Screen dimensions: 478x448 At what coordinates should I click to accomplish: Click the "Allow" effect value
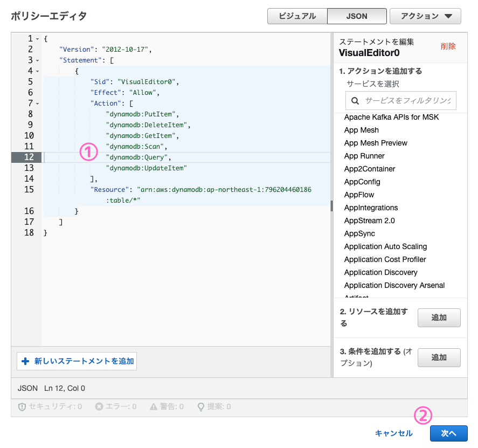(142, 93)
